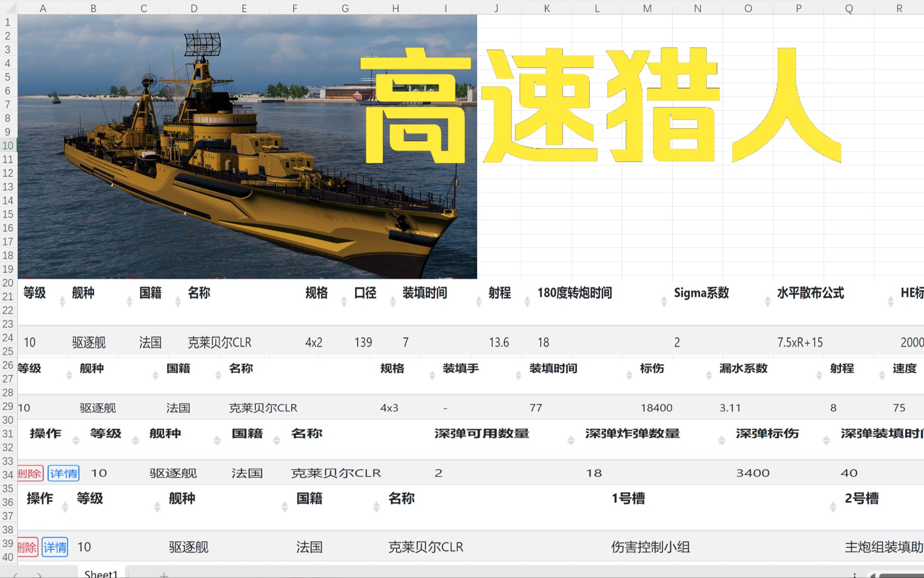Click sort arrows beside 深弹可用数量
The width and height of the screenshot is (924, 578).
point(571,440)
